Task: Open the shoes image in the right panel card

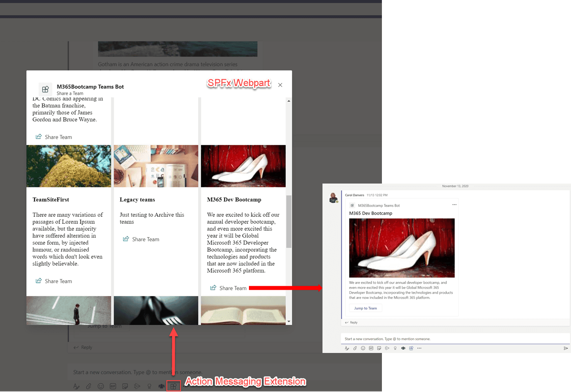Action: (x=402, y=248)
